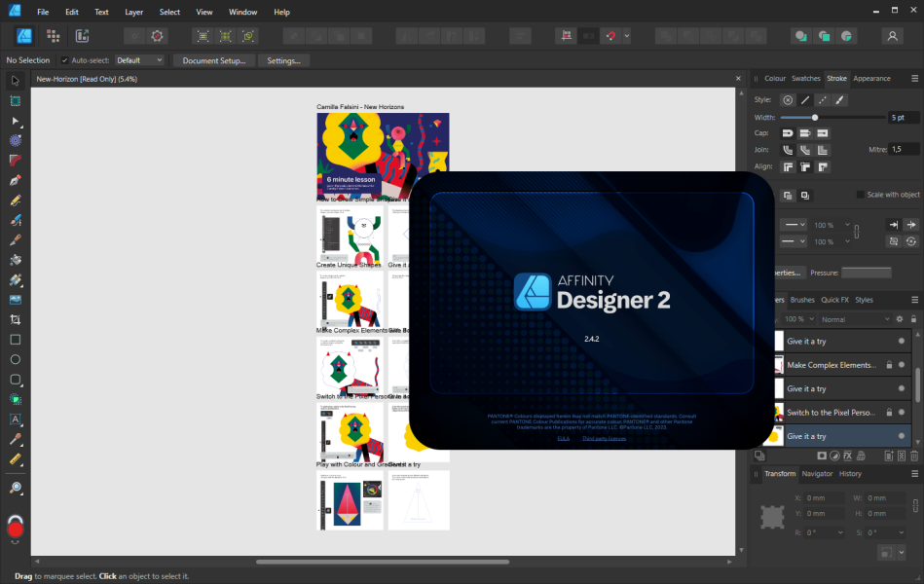The image size is (924, 584).
Task: Toggle visibility of Make Complex Elements layer
Action: pyautogui.click(x=901, y=365)
